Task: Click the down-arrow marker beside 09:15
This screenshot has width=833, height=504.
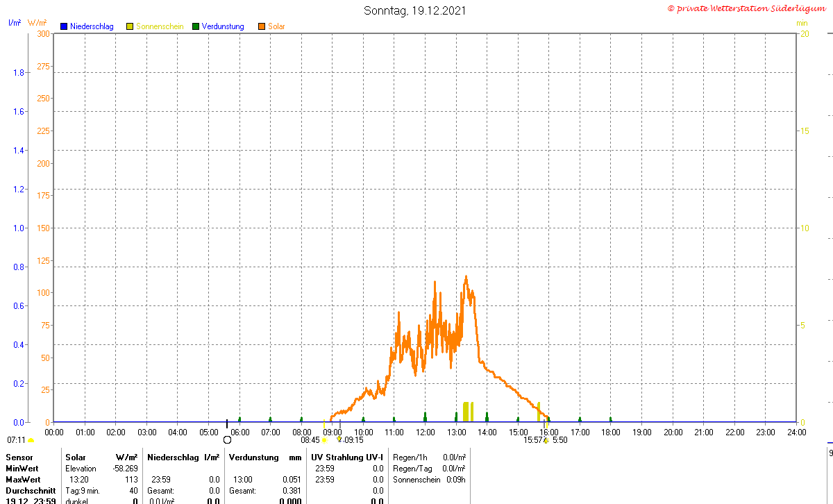Action: pyautogui.click(x=339, y=439)
